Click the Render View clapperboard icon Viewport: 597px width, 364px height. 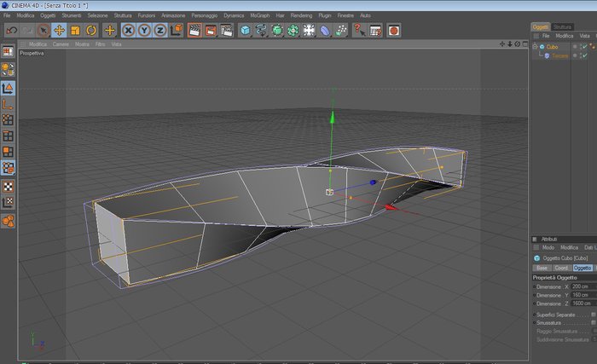point(194,31)
